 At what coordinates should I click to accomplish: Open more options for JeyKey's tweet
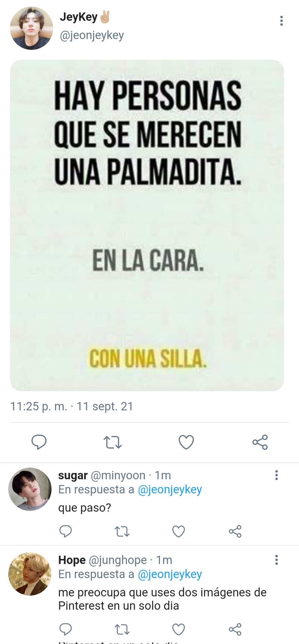coord(281,21)
